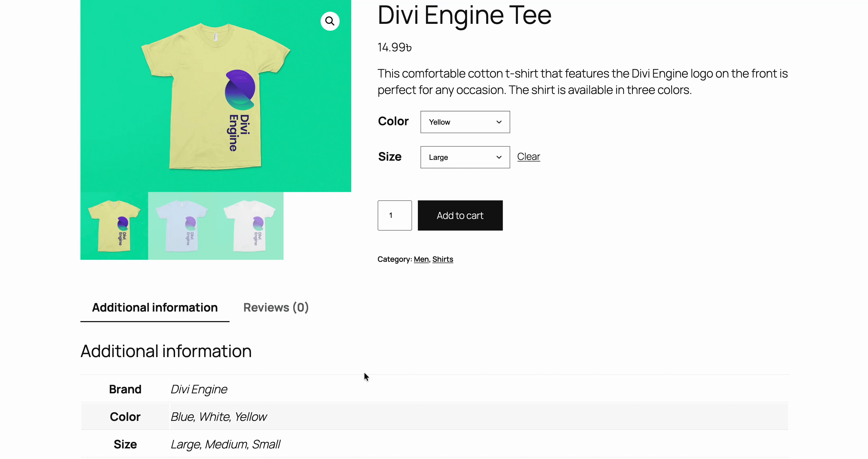Click the magnifier zoom icon on product image
Viewport: 868px width, 459px height.
330,21
